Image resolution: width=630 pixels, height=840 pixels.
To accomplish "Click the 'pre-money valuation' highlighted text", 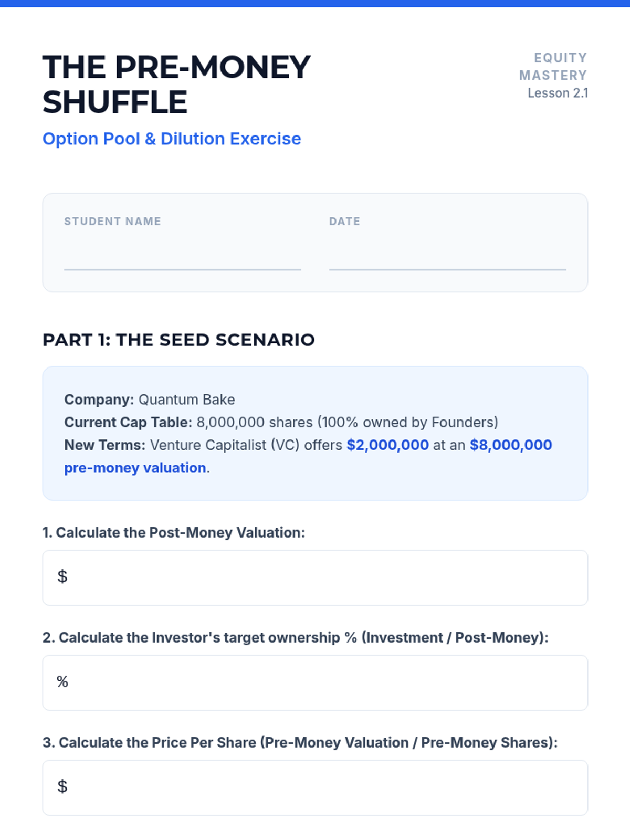I will [135, 468].
